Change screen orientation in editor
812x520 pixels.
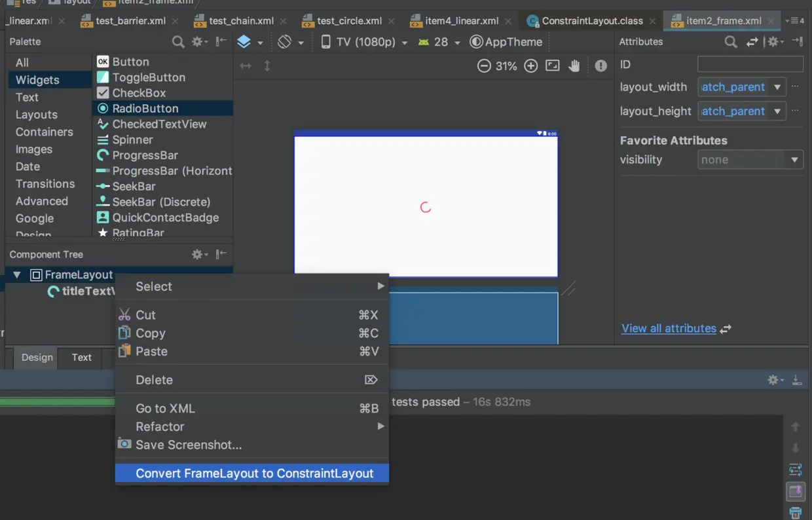(291, 42)
